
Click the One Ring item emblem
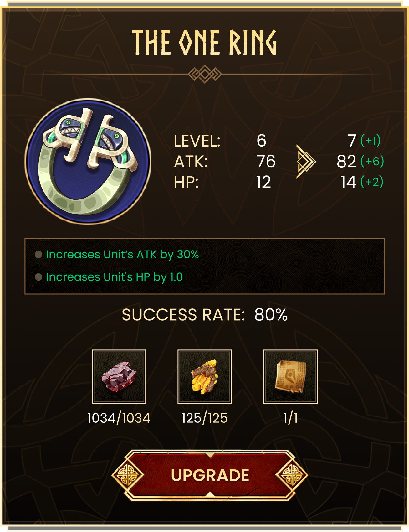pos(88,161)
